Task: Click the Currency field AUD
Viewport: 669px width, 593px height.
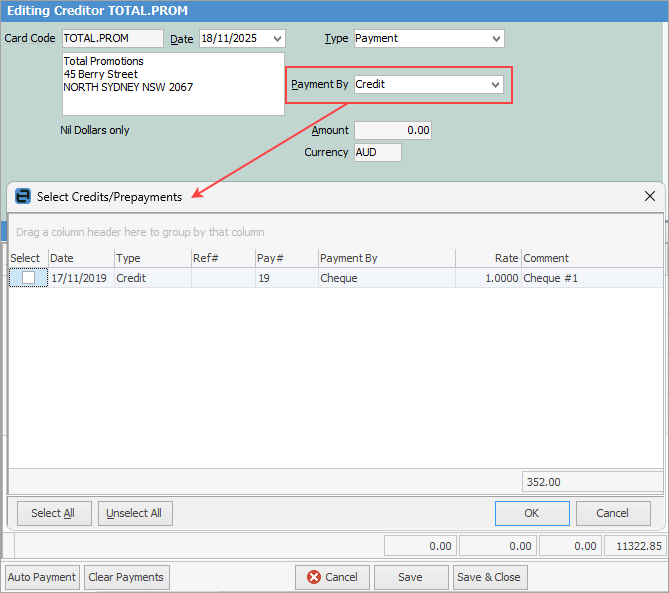Action: click(378, 152)
